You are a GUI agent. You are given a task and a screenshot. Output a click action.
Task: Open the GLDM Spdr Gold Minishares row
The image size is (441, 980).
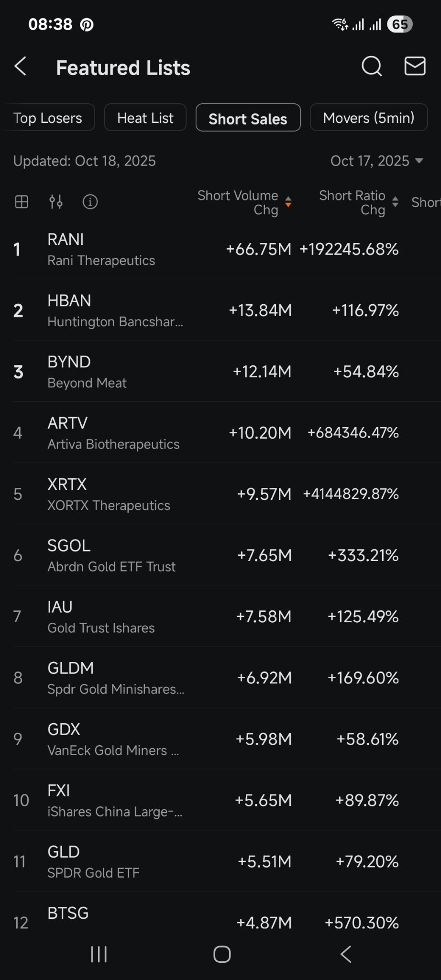tap(220, 678)
